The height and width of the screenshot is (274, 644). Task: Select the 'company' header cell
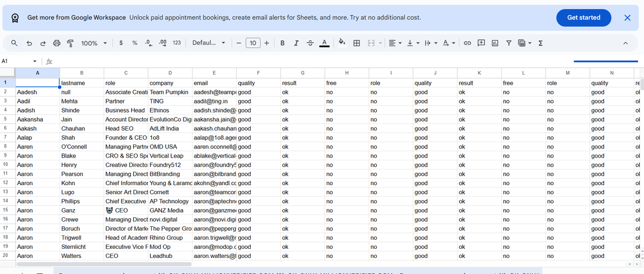[170, 83]
